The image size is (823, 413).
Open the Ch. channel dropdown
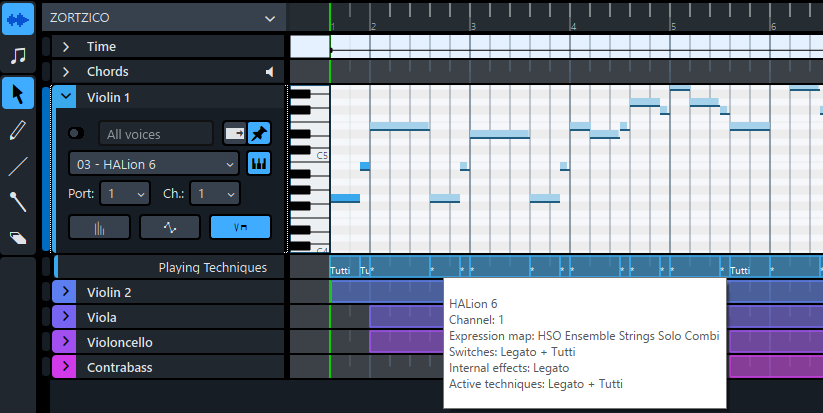click(215, 194)
